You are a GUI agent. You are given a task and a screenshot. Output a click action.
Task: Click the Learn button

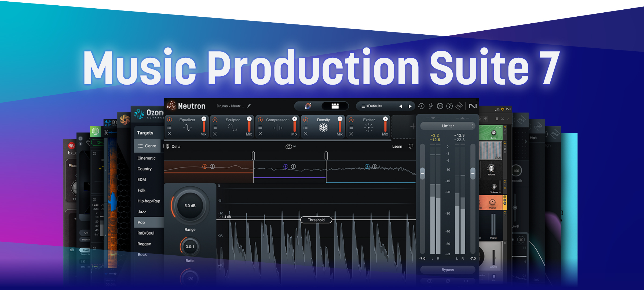tap(397, 146)
